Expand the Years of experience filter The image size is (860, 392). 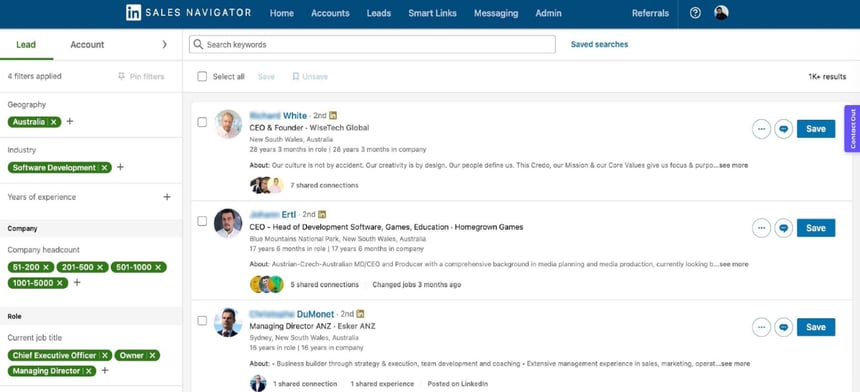(167, 197)
